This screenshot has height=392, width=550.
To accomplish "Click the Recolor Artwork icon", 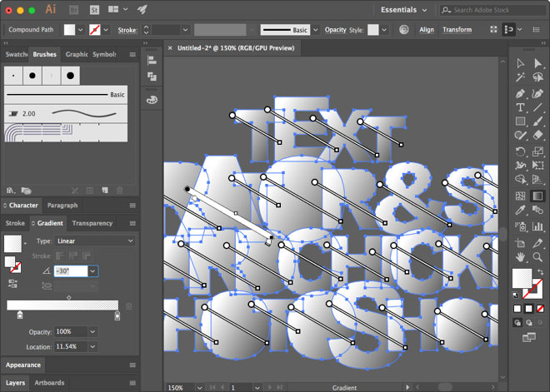I will click(x=404, y=30).
